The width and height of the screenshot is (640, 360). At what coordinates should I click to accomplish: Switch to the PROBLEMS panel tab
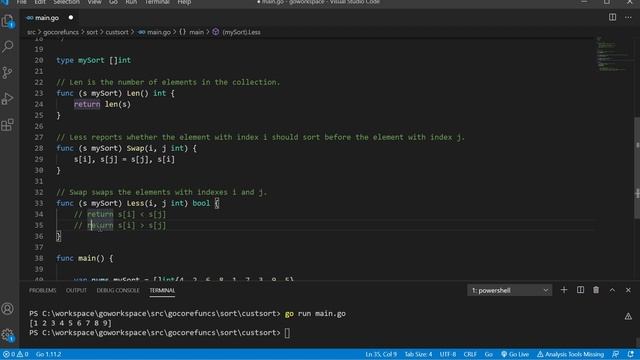coord(42,290)
